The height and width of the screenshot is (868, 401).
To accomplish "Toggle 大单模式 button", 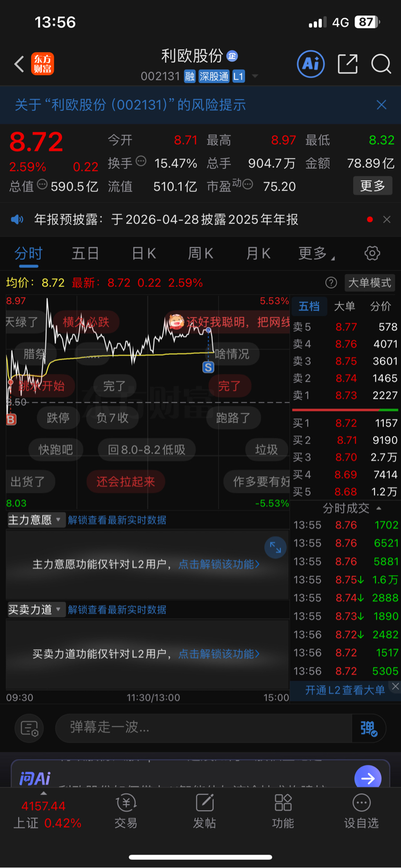I will click(x=370, y=283).
